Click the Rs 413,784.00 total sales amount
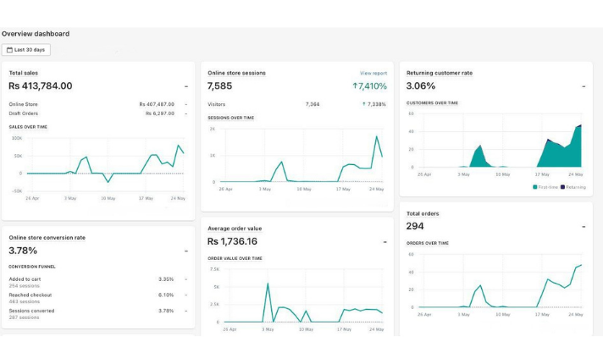Image resolution: width=603 pixels, height=364 pixels. (41, 85)
